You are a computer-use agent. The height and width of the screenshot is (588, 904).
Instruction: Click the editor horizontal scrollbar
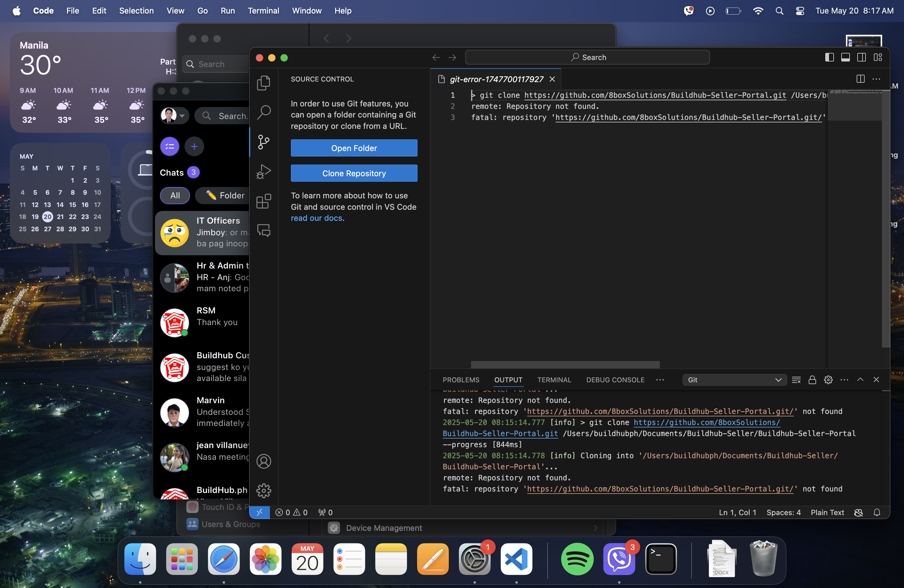[x=565, y=365]
